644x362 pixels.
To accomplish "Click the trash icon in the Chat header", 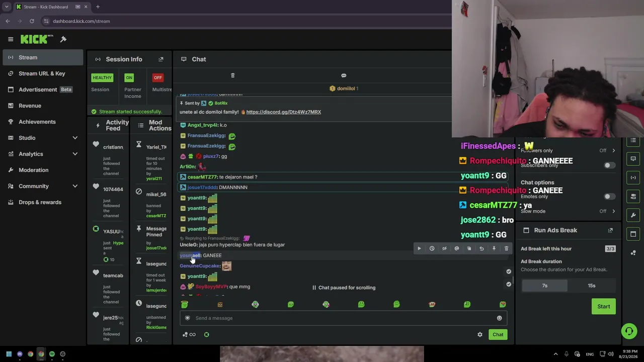I will 232,75.
